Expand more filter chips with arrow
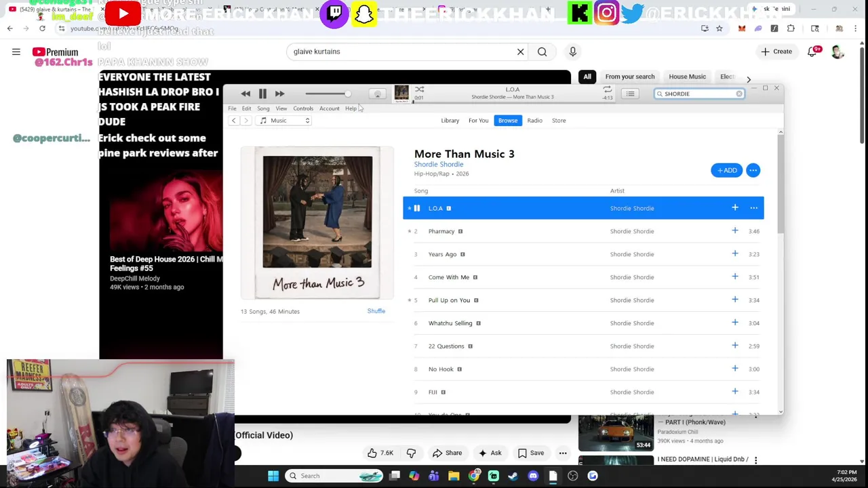This screenshot has height=488, width=868. [749, 79]
